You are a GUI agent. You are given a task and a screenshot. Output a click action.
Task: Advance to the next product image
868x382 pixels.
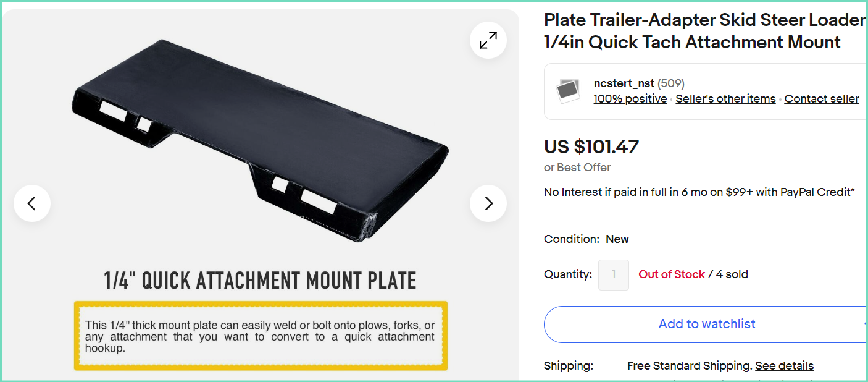[488, 203]
